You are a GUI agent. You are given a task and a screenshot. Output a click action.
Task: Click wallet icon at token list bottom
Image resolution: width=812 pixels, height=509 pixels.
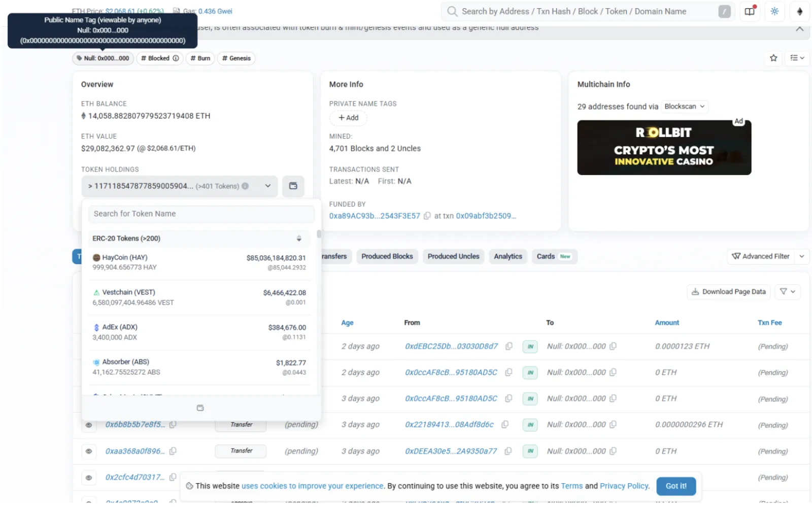click(x=200, y=408)
